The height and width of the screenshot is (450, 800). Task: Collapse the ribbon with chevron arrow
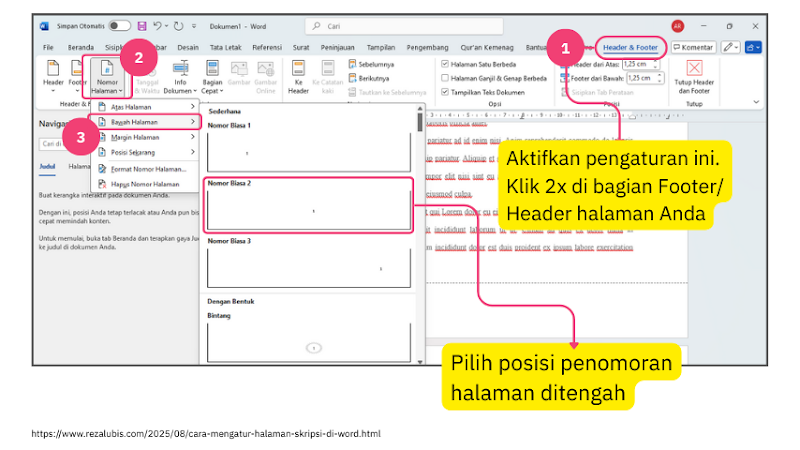coord(756,102)
